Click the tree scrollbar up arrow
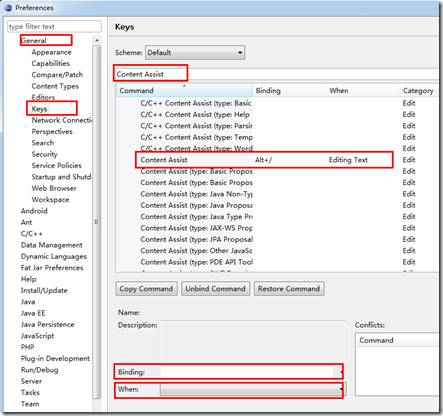The width and height of the screenshot is (443, 416). [97, 40]
